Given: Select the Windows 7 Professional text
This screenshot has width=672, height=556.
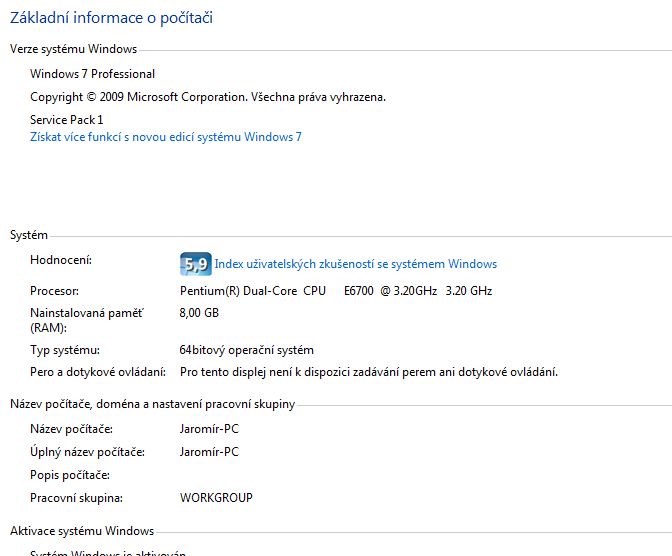Looking at the screenshot, I should click(x=93, y=74).
